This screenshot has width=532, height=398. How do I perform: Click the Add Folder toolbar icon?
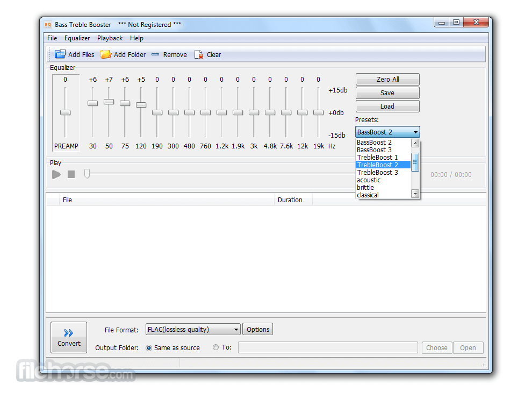click(x=106, y=54)
